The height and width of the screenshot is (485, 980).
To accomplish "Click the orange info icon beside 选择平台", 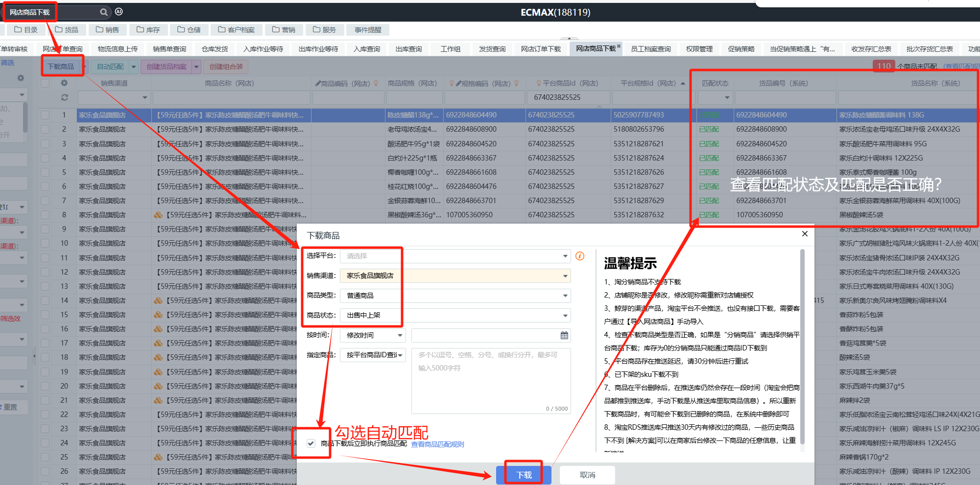I will pyautogui.click(x=580, y=256).
